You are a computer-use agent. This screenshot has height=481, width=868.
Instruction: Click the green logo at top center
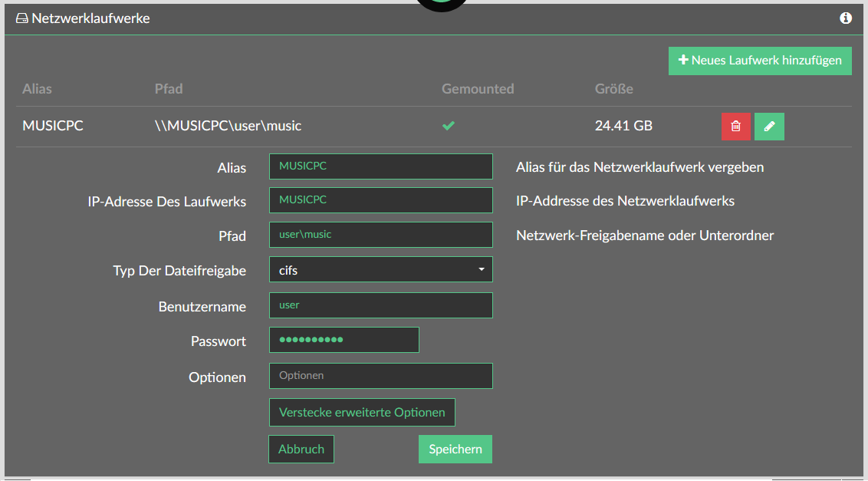pos(442,4)
